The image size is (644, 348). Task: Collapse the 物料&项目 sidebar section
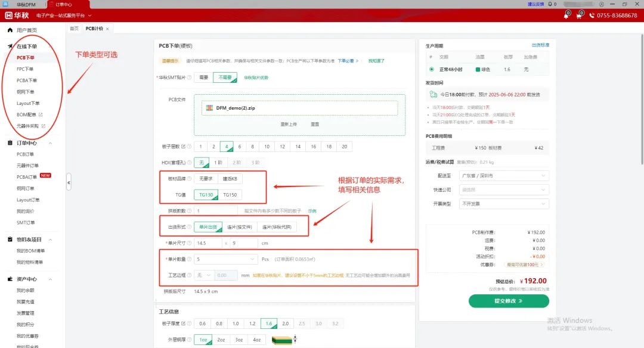[x=51, y=240]
